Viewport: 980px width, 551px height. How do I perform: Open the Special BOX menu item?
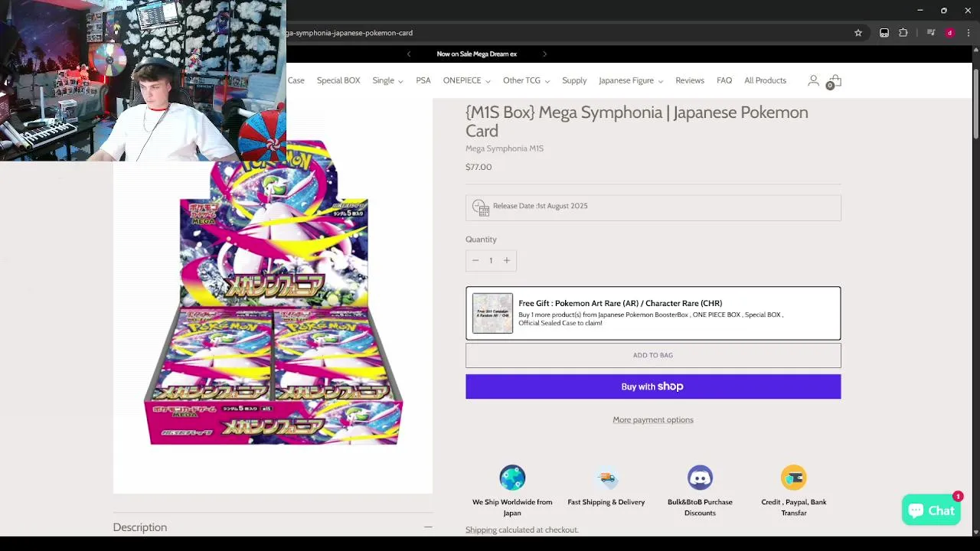(x=338, y=80)
